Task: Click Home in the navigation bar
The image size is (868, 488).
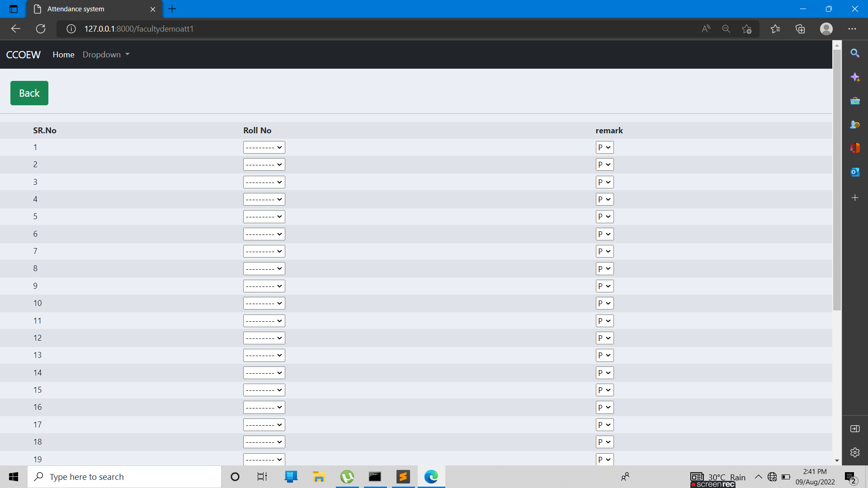Action: point(63,55)
